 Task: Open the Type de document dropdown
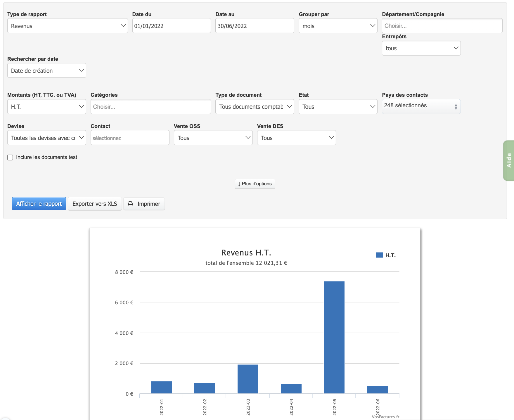coord(255,107)
